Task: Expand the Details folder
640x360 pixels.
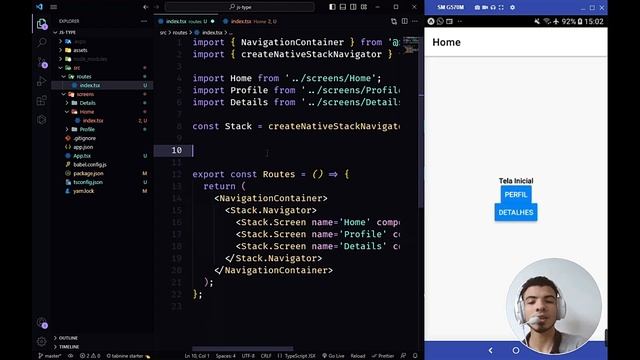Action: tap(87, 103)
